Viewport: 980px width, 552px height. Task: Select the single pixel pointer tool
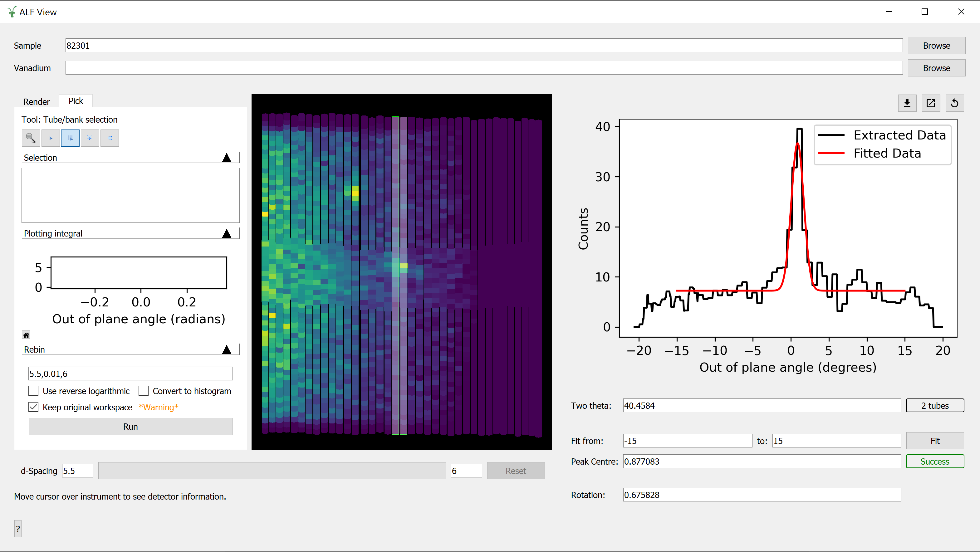pyautogui.click(x=51, y=138)
